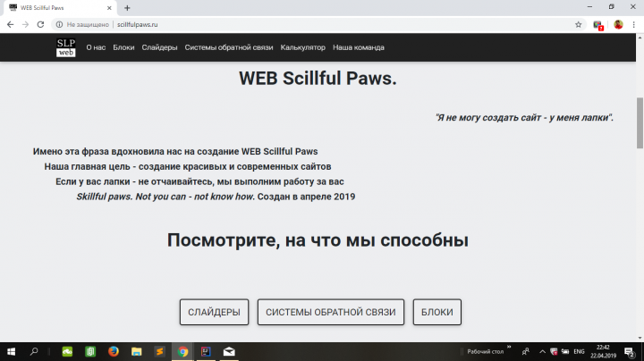Click the line Имено эта фраза вдохновила
The image size is (644, 361).
click(175, 151)
